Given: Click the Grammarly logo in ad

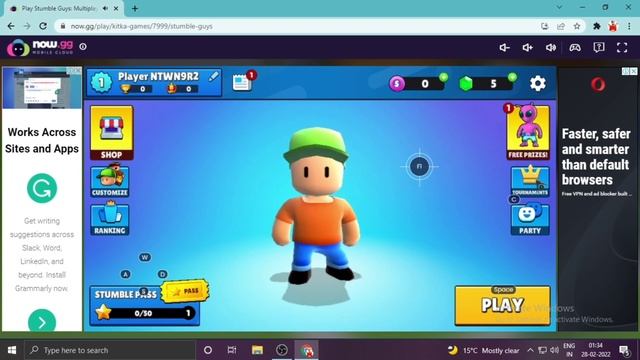Looking at the screenshot, I should [42, 188].
